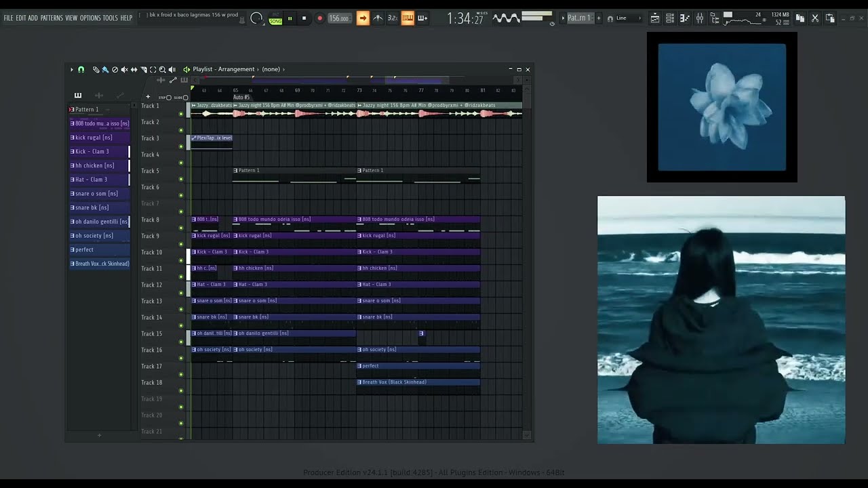Screen dimensions: 868x488
Task: Click the metronome icon
Action: (378, 18)
